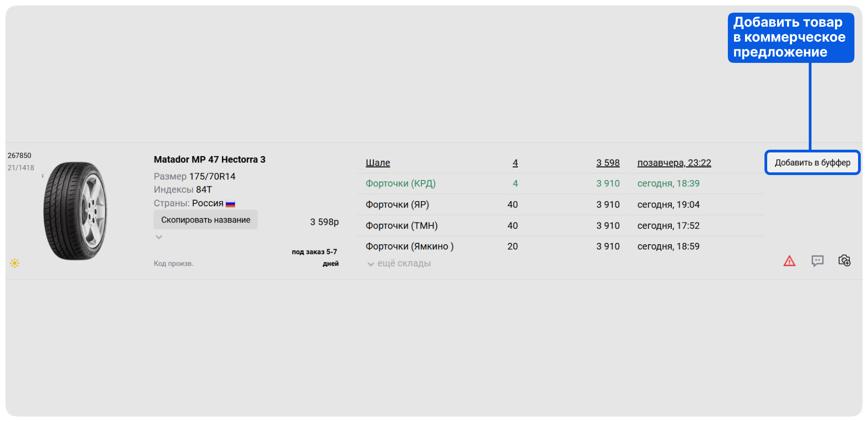Image resolution: width=868 pixels, height=422 pixels.
Task: Click price 3 910 in Форточки (КРД) row
Action: [x=608, y=184]
